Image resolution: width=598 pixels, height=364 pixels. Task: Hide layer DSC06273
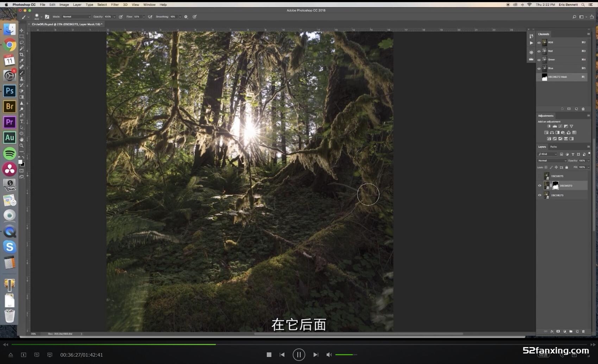(x=540, y=195)
